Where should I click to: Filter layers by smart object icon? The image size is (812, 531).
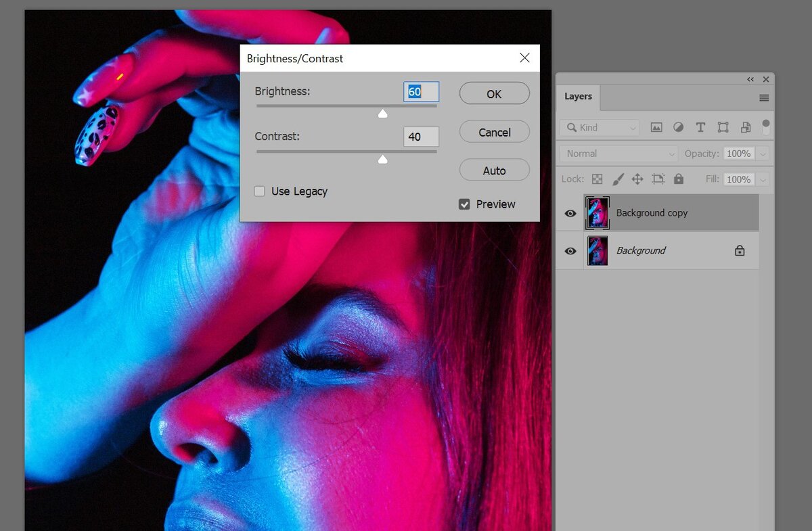pyautogui.click(x=746, y=127)
